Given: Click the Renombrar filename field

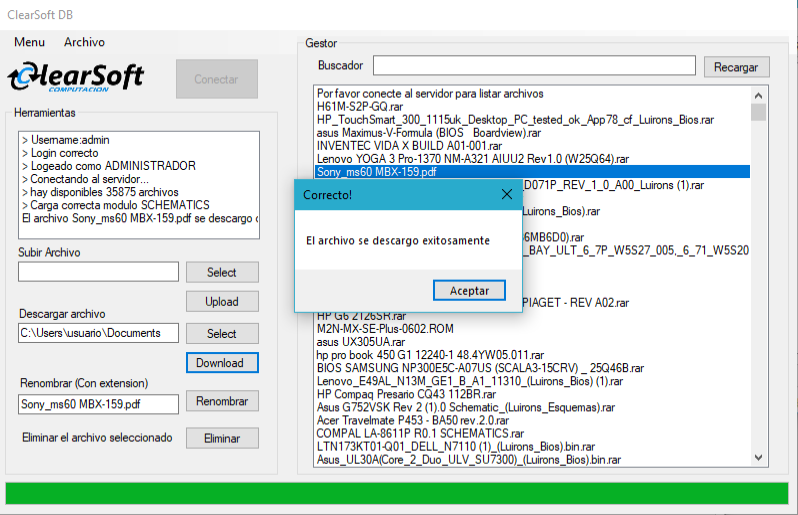Looking at the screenshot, I should coord(98,404).
